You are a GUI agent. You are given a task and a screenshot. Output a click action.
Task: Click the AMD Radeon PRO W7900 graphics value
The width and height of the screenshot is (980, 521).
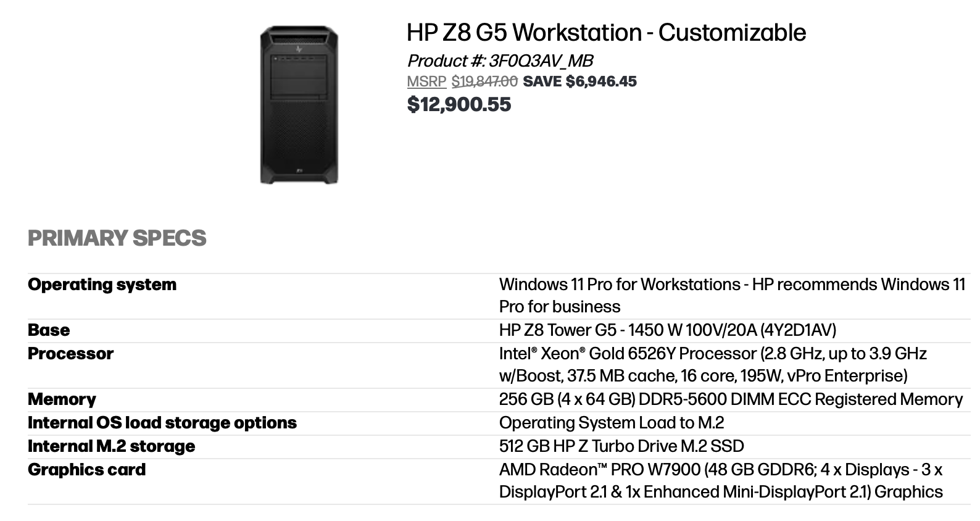[x=720, y=481]
